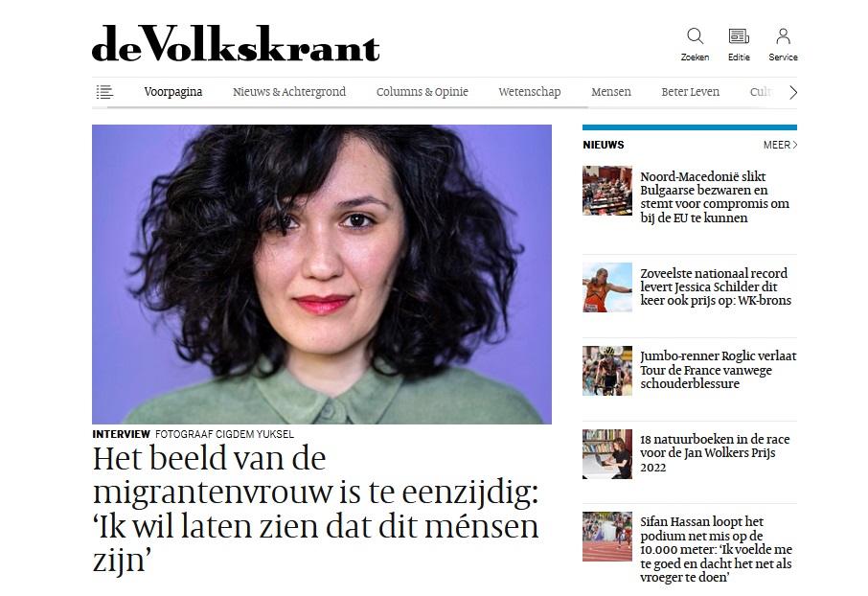Open the Service person icon
This screenshot has width=868, height=596.
(783, 36)
